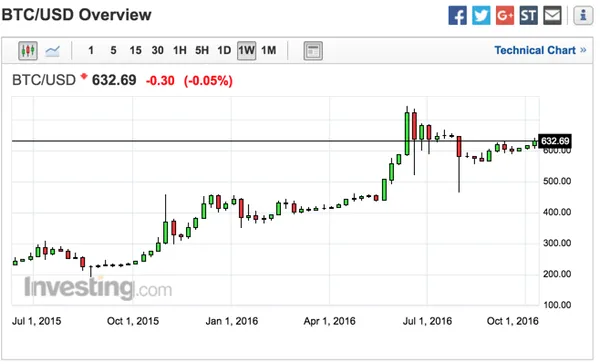Share via the Google Plus icon
The width and height of the screenshot is (600, 364).
pyautogui.click(x=505, y=16)
